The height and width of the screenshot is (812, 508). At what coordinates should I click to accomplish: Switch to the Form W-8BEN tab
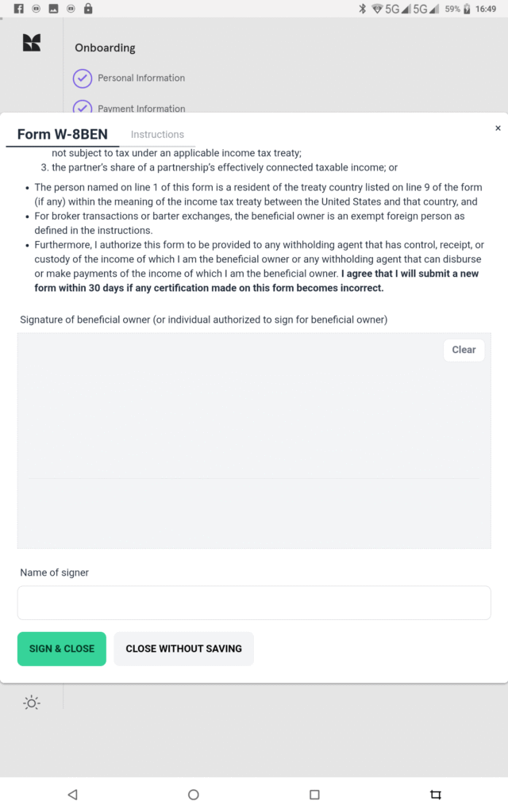(63, 135)
